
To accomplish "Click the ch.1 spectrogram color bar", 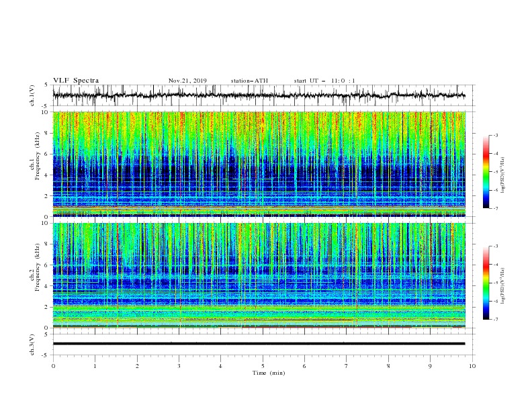I will pos(486,172).
